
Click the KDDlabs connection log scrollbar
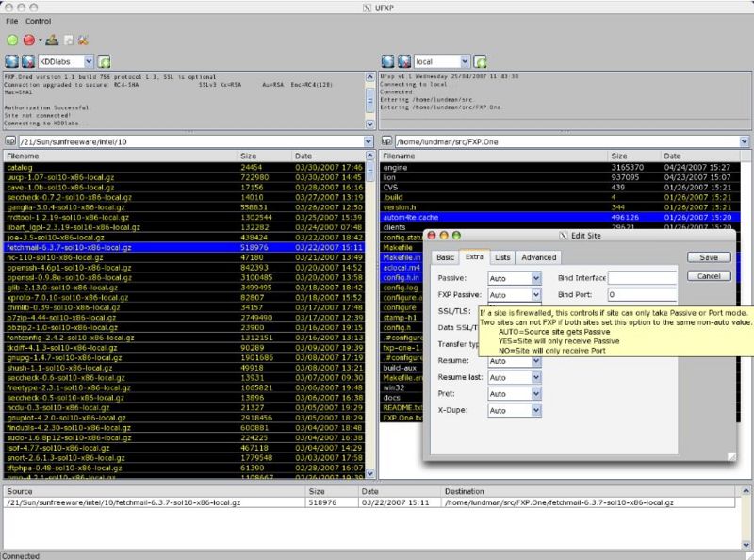coord(369,101)
